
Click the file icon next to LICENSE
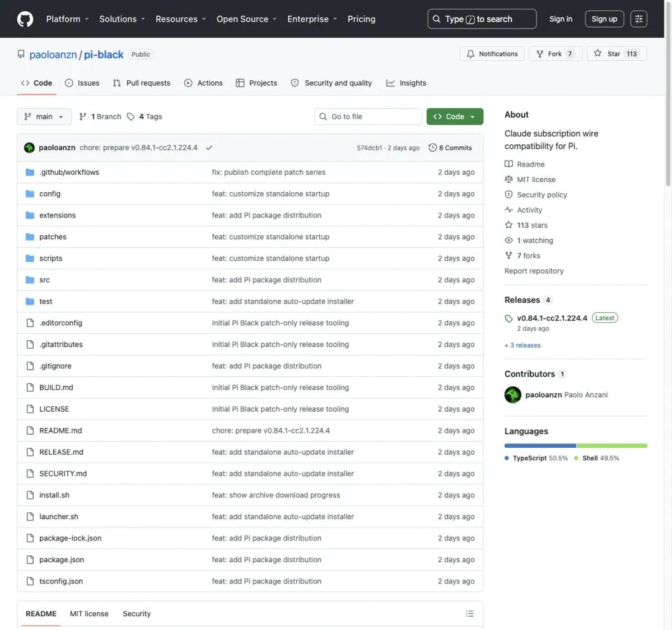[30, 409]
